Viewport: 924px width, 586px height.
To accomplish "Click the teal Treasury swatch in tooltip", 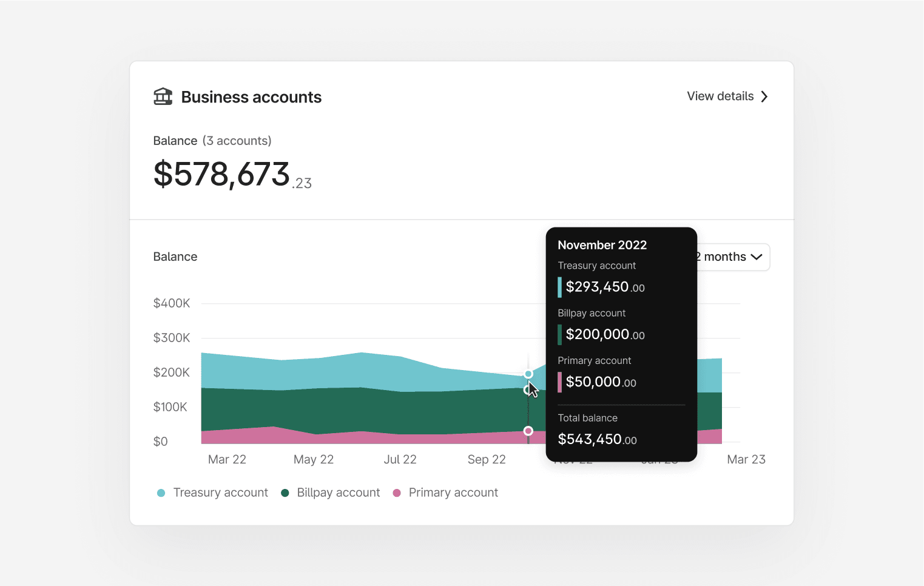I will (x=559, y=286).
